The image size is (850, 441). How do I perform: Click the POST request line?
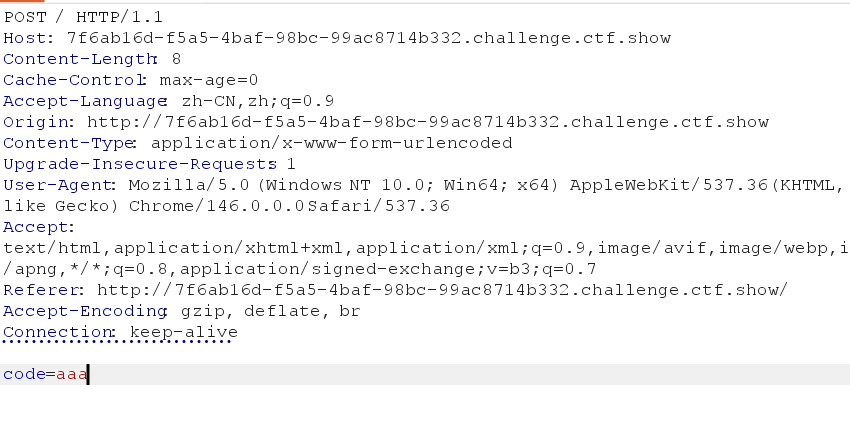(83, 17)
